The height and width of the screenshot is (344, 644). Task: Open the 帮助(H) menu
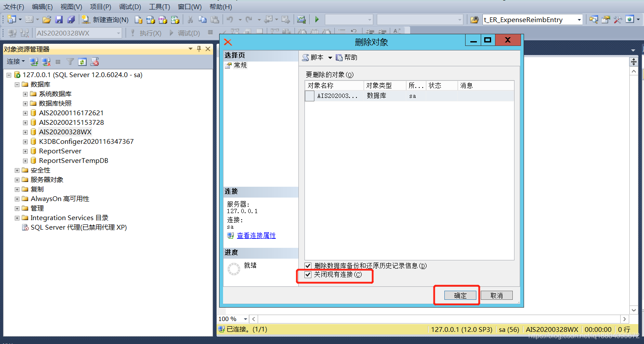click(220, 6)
